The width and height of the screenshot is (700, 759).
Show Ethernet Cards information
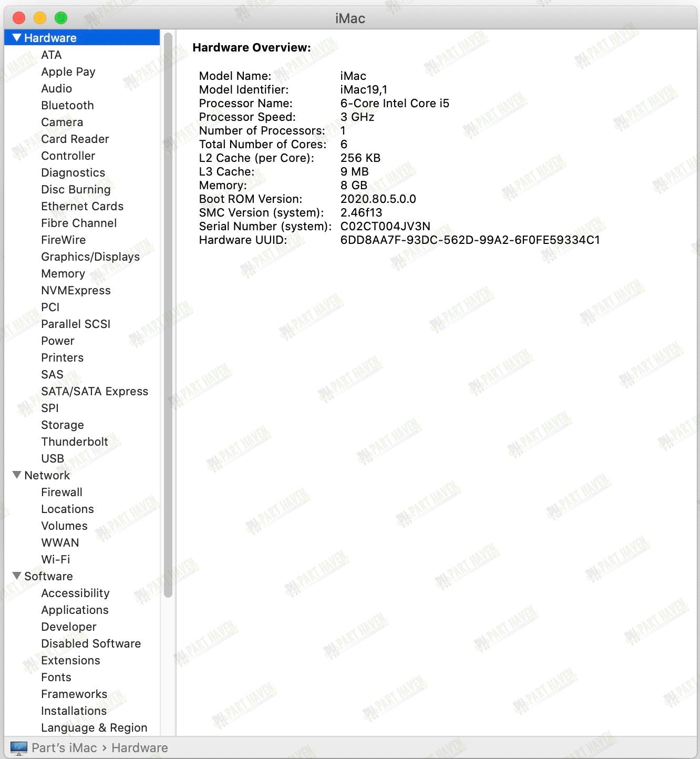(x=83, y=206)
